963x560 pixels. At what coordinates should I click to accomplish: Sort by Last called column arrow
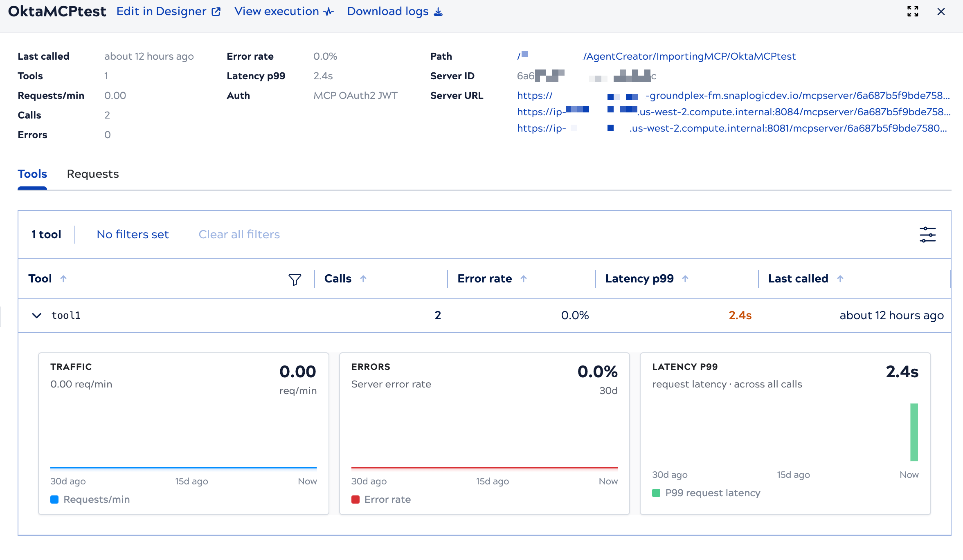click(x=840, y=279)
